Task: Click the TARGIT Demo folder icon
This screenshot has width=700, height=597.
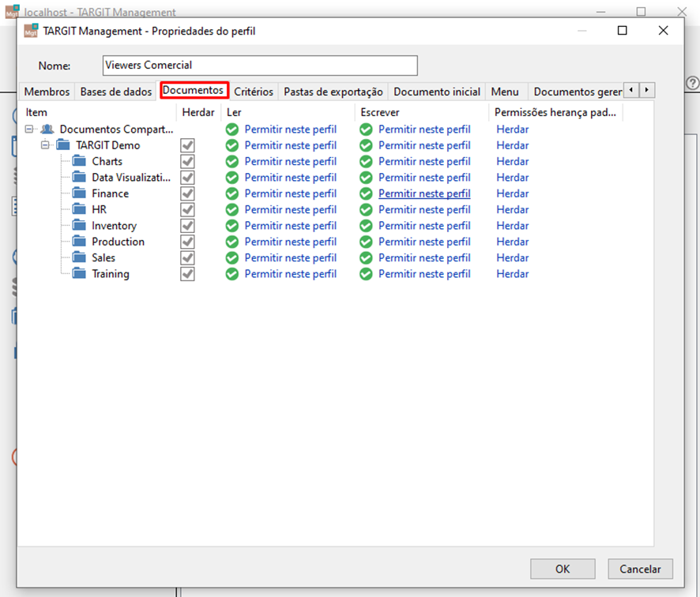Action: 63,145
